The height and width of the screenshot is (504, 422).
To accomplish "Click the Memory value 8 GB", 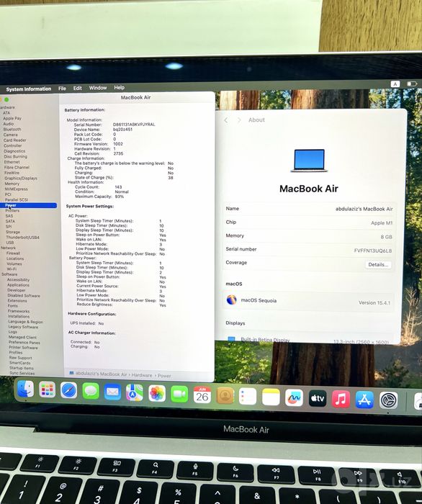I will [386, 237].
